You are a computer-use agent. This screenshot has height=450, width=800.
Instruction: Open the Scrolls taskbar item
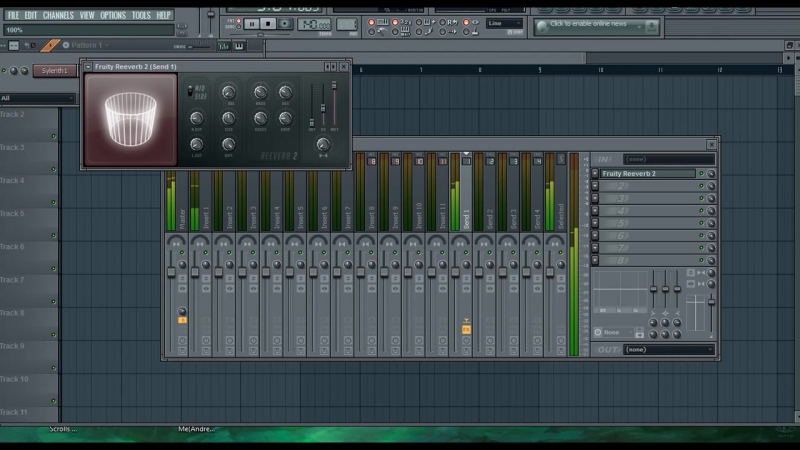(63, 429)
